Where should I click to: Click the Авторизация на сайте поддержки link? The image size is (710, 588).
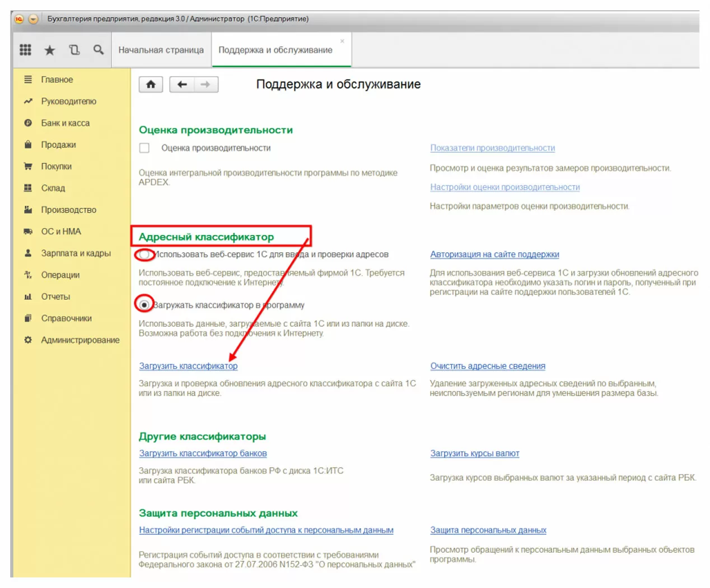click(494, 255)
